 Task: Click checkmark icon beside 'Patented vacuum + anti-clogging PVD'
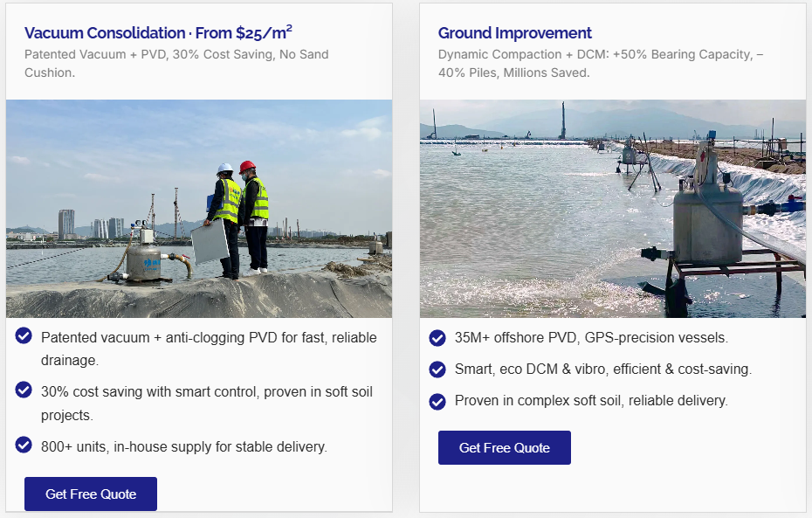click(24, 337)
